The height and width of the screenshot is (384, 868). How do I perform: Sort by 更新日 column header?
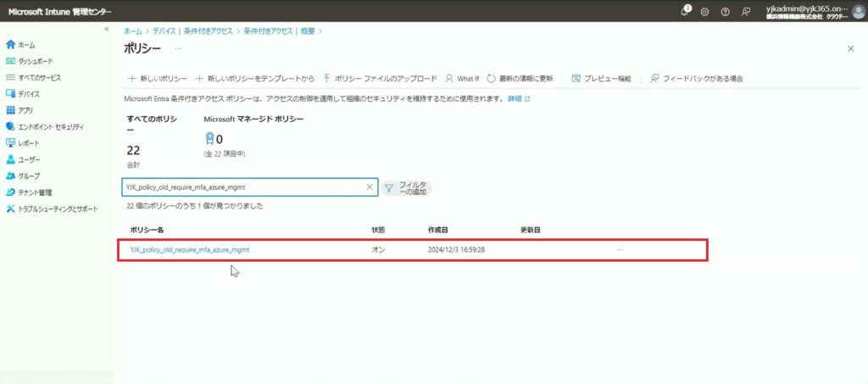pos(531,230)
